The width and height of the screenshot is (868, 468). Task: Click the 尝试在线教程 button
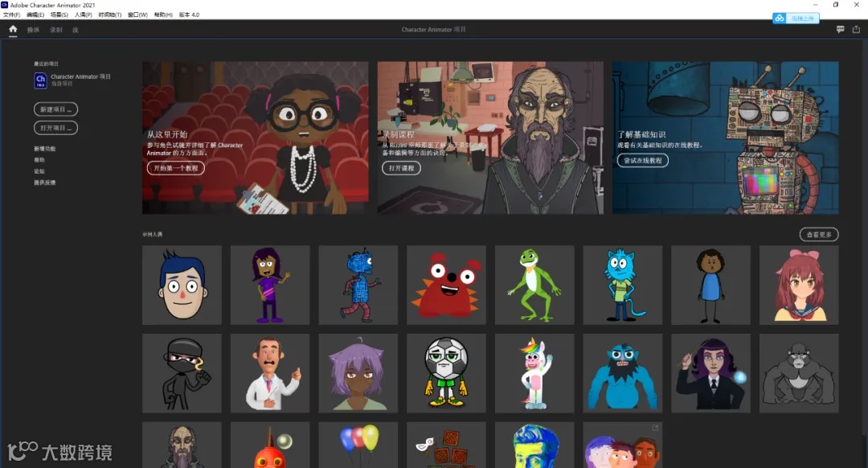pyautogui.click(x=643, y=160)
